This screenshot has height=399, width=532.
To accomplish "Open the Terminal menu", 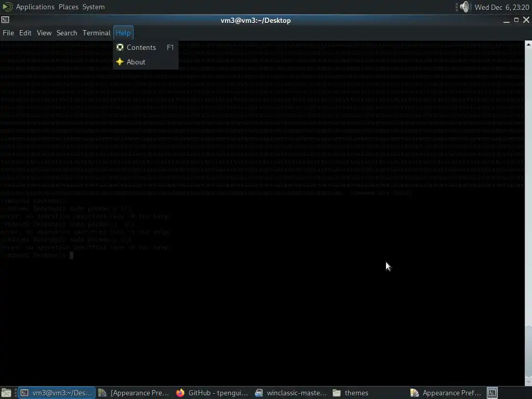I will pyautogui.click(x=96, y=33).
